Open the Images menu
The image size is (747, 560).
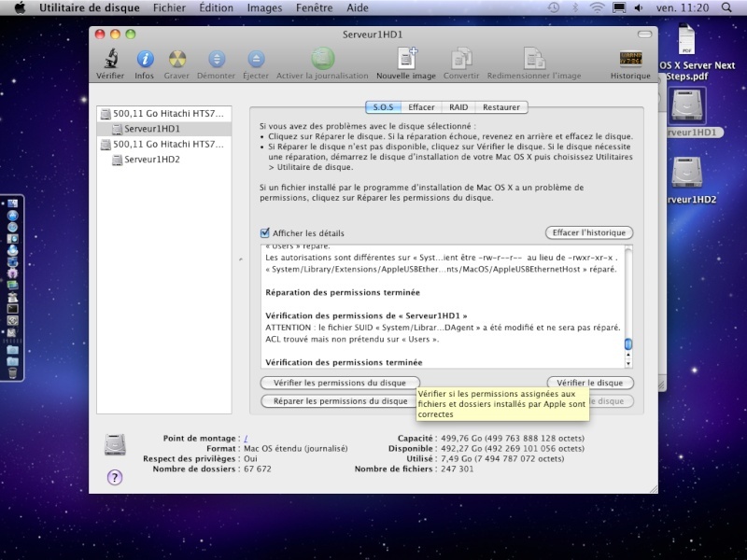264,7
